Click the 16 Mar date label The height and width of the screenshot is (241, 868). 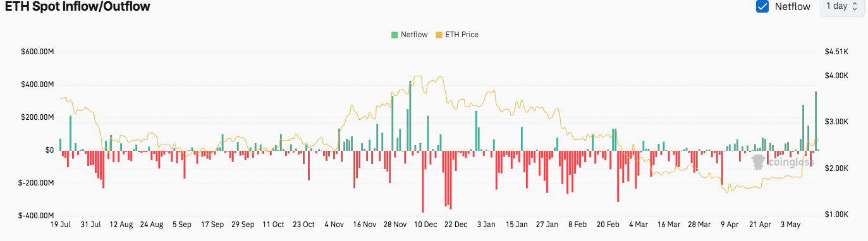tap(668, 224)
